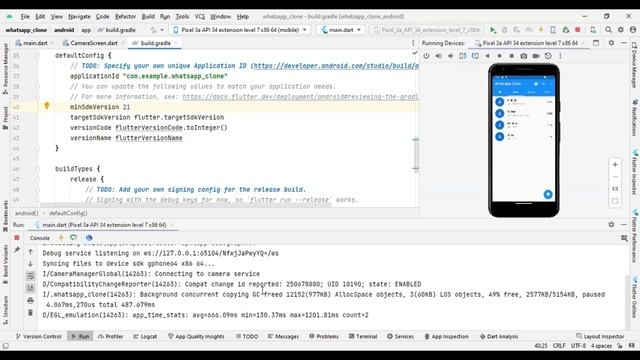This screenshot has width=640, height=360.
Task: Open Problems tool window
Action: tap(324, 336)
